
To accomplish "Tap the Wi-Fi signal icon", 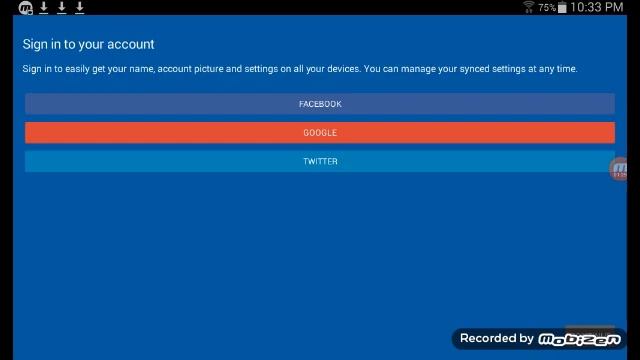I will pyautogui.click(x=529, y=7).
